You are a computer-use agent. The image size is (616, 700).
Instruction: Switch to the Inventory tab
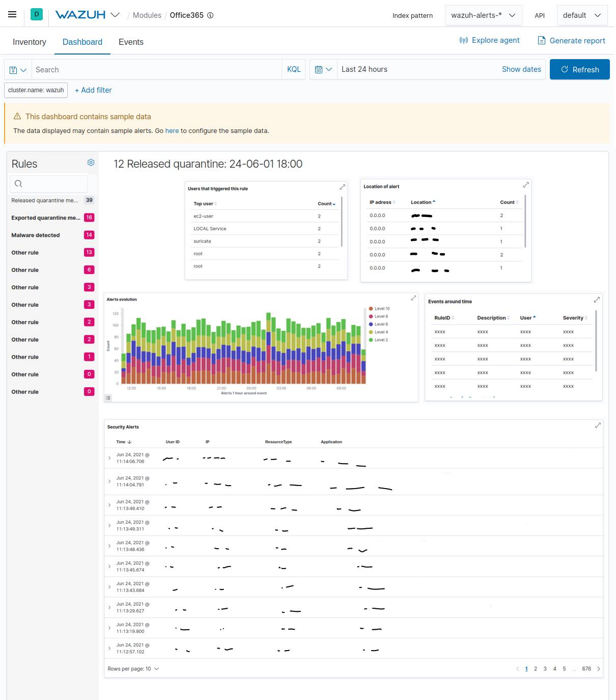click(29, 42)
